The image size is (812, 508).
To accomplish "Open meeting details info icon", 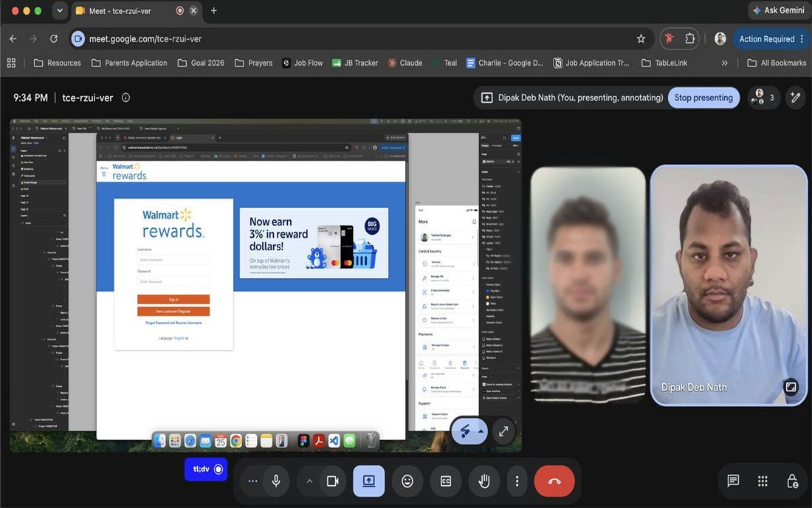I will (125, 97).
